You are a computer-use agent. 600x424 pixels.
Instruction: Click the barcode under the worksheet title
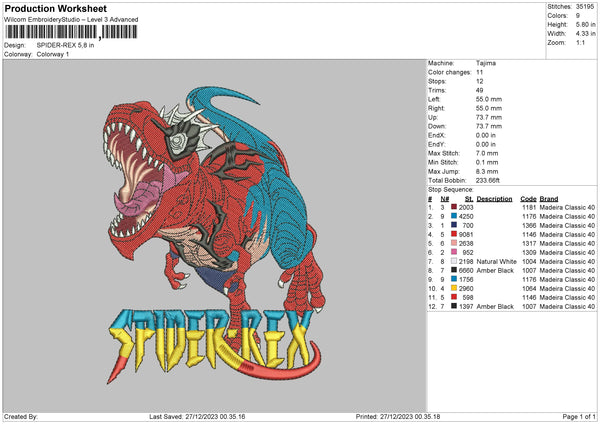71,32
